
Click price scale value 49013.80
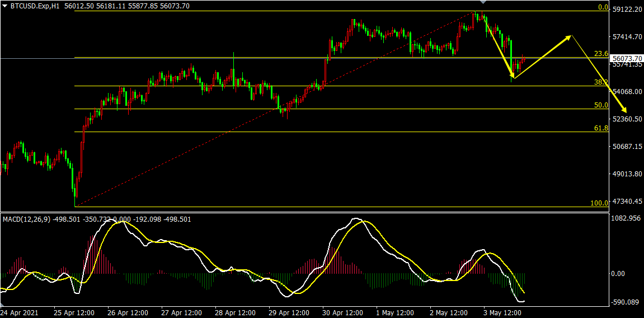627,174
